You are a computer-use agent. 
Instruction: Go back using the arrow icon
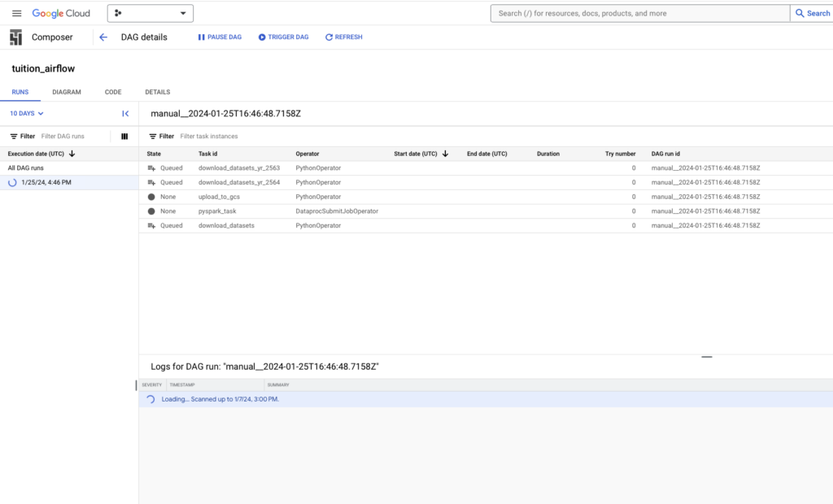(103, 37)
